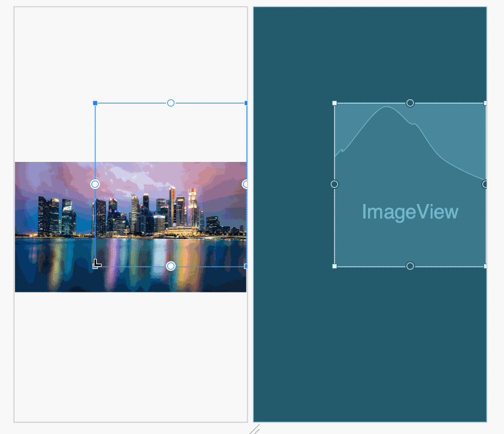Click the top-right resize handle in design view
The width and height of the screenshot is (504, 434).
[x=245, y=103]
